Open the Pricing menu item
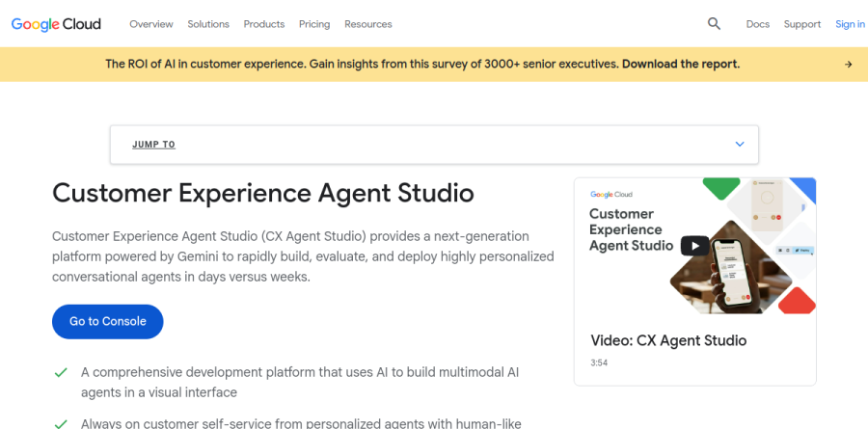 (x=314, y=24)
